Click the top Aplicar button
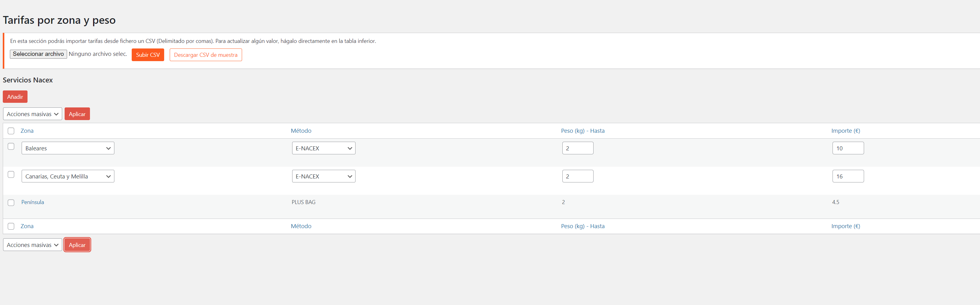980x305 pixels. (77, 114)
